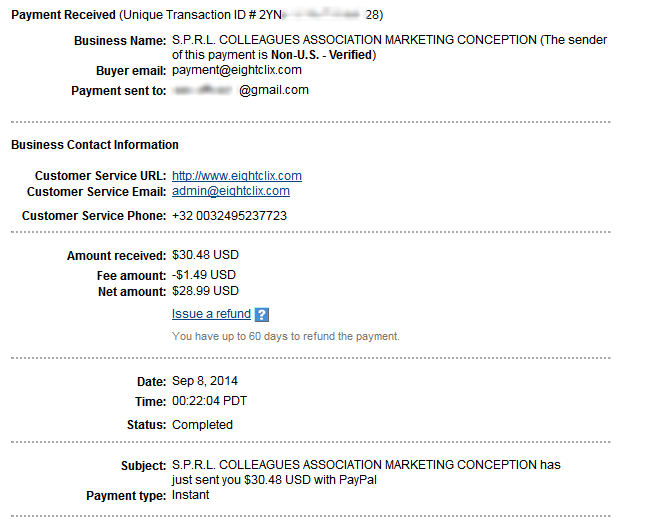Select the $30.48 USD amount received value
The width and height of the screenshot is (649, 523).
(x=206, y=255)
